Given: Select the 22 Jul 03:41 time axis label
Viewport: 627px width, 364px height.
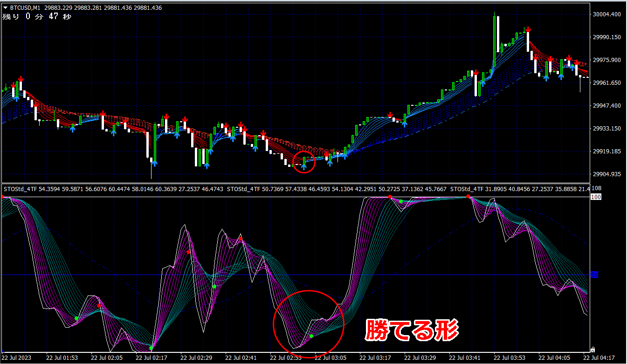Looking at the screenshot, I should point(465,358).
